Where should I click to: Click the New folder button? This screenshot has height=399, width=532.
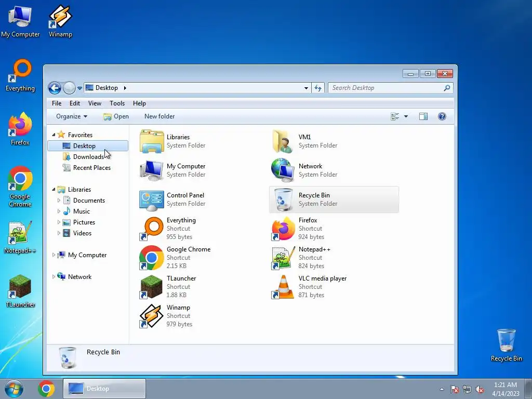click(159, 116)
